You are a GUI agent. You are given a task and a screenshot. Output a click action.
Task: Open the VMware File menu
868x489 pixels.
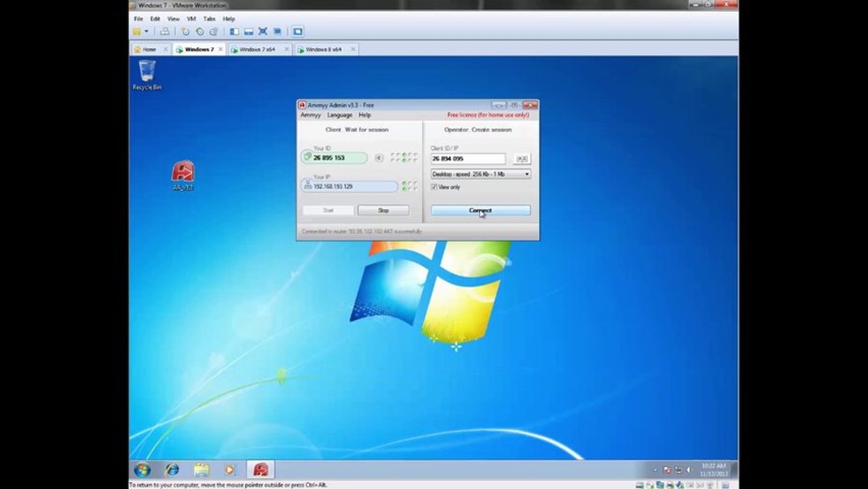(x=138, y=19)
